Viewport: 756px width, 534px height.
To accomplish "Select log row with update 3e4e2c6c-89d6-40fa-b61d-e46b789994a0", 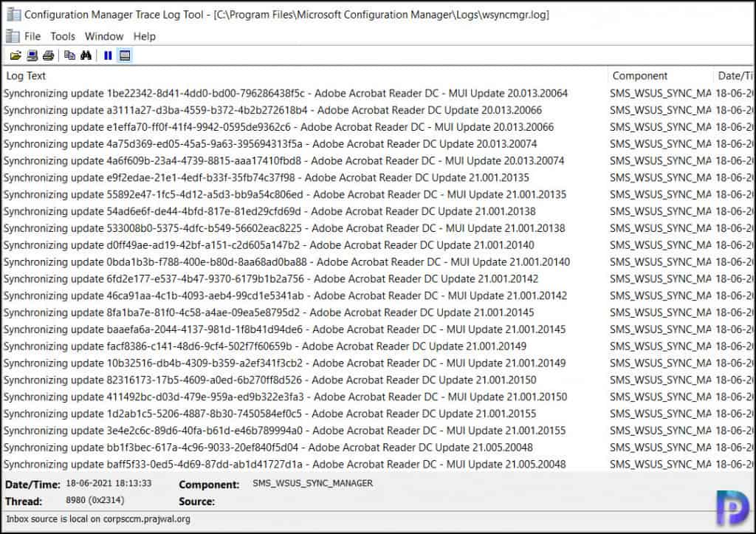I will coord(377,431).
